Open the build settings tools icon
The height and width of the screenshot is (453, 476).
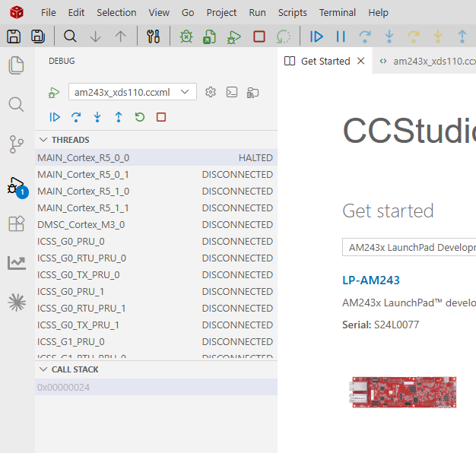tap(154, 36)
